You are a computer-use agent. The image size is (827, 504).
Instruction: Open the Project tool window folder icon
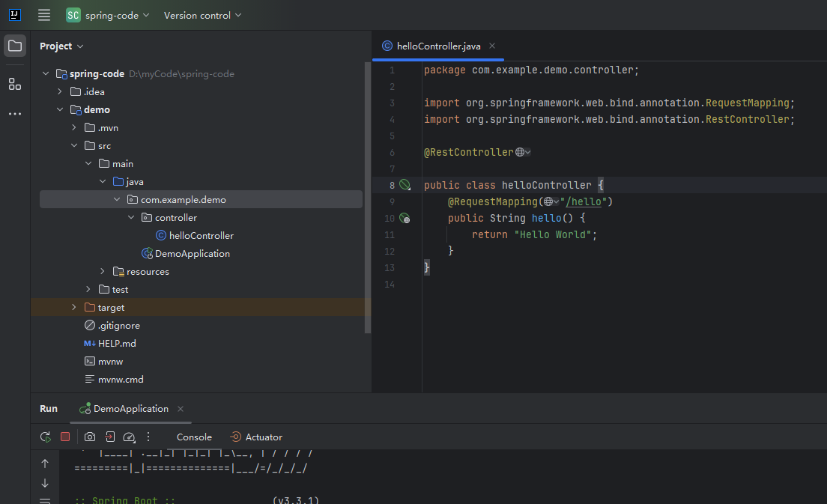click(15, 46)
